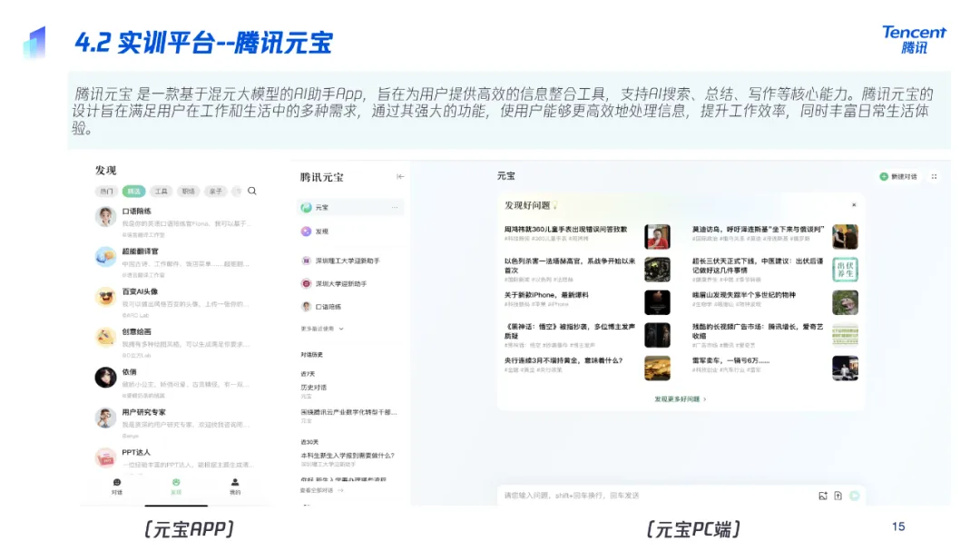Open the 百变AI头像 emoji icon
Screen dimensions: 980x551
[105, 297]
